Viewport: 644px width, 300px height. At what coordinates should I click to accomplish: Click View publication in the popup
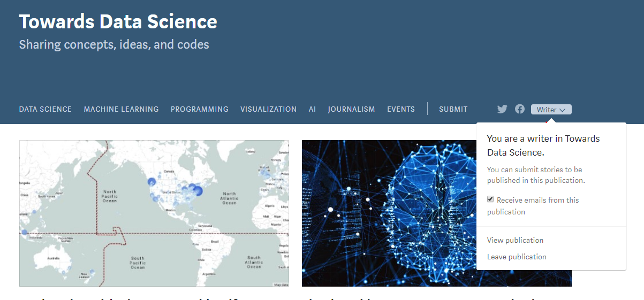tap(515, 240)
